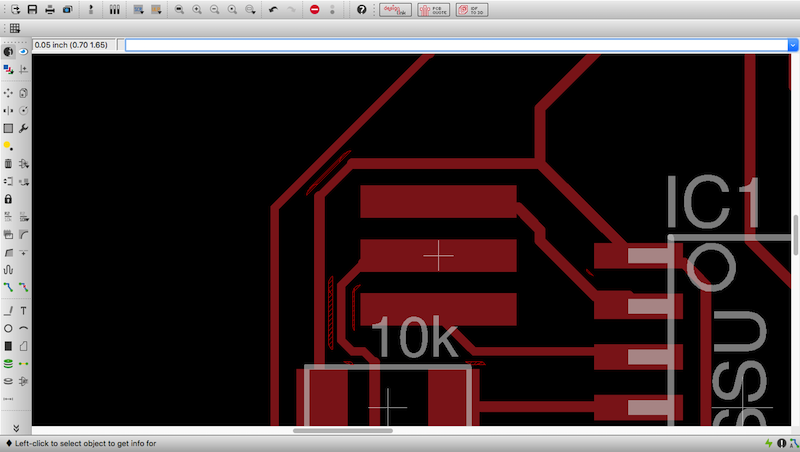Open the Help question mark
This screenshot has width=800, height=452.
point(362,10)
